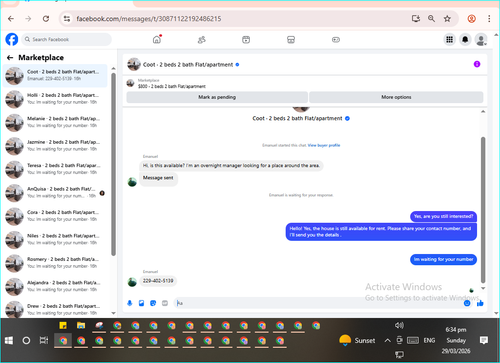This screenshot has width=500, height=363.
Task: Click the emoji icon in message box
Action: [467, 303]
